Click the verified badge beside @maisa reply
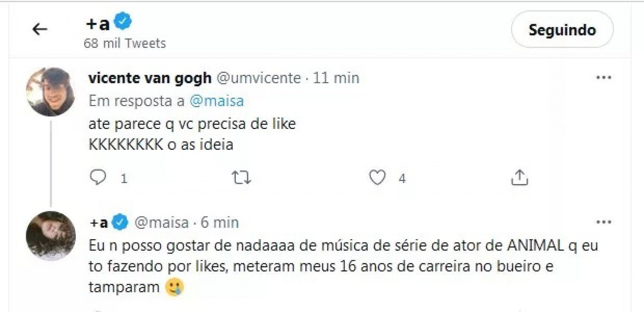Image resolution: width=644 pixels, height=312 pixels. [x=120, y=223]
